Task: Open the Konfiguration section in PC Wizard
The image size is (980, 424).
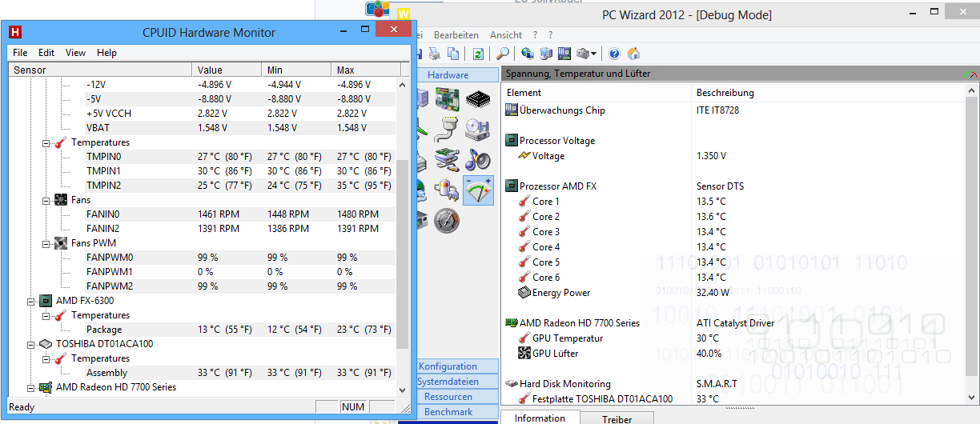Action: pos(456,366)
